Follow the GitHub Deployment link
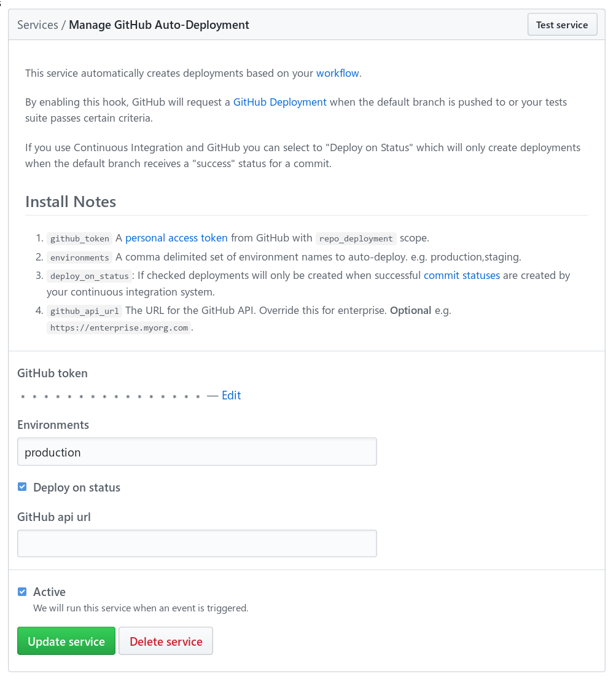Screen dimensions: 616x682 [x=279, y=102]
